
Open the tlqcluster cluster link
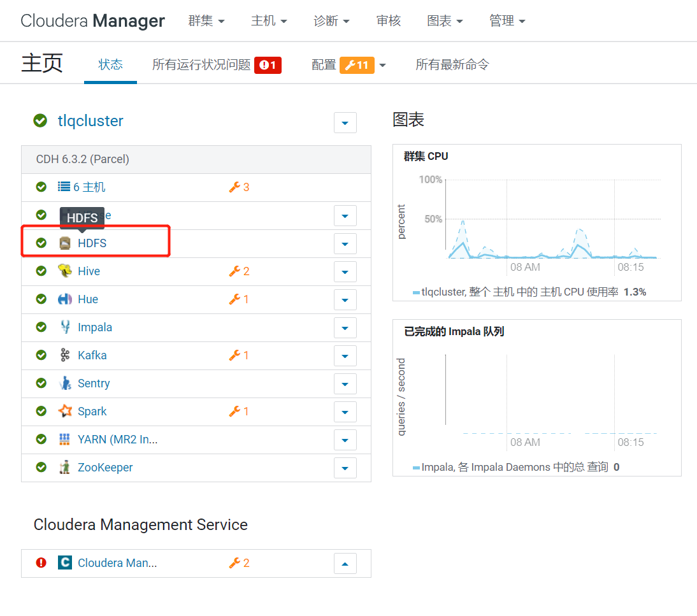click(90, 120)
